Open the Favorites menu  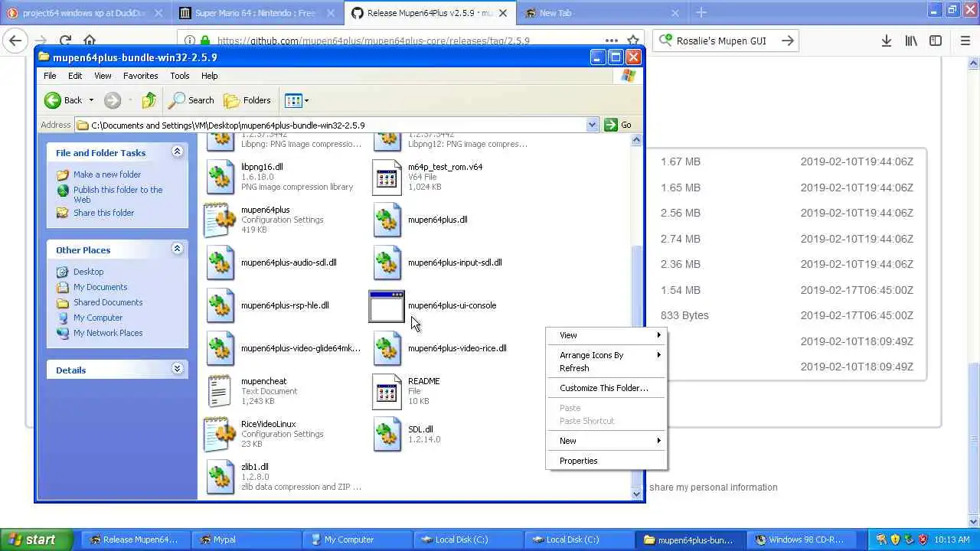tap(140, 76)
